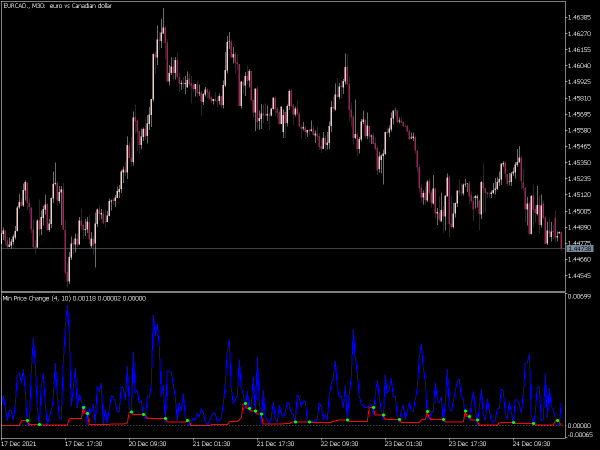Click the 1.45350 price axis label
Image resolution: width=600 pixels, height=450 pixels.
pyautogui.click(x=579, y=163)
